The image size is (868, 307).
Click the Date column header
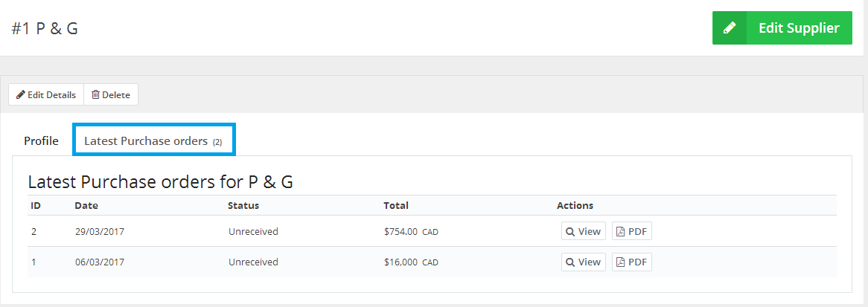coord(86,205)
